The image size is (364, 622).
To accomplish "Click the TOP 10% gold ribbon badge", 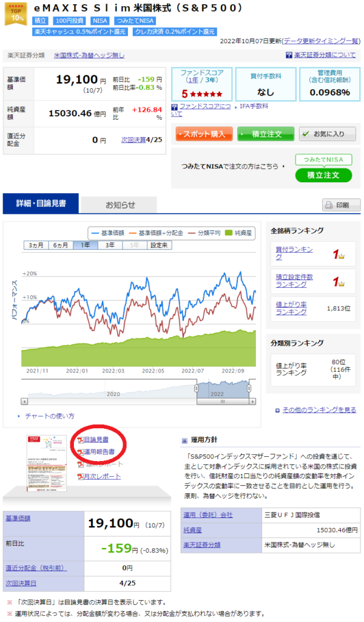I will click(16, 14).
